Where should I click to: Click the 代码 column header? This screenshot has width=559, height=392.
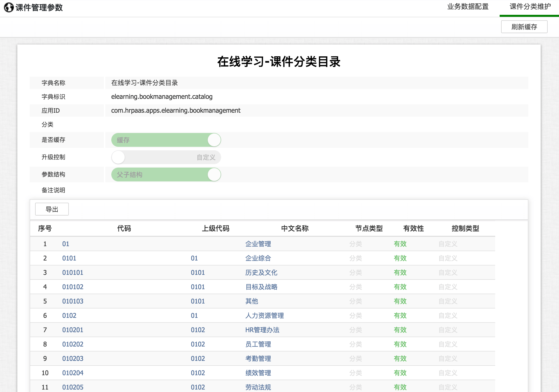(x=124, y=228)
